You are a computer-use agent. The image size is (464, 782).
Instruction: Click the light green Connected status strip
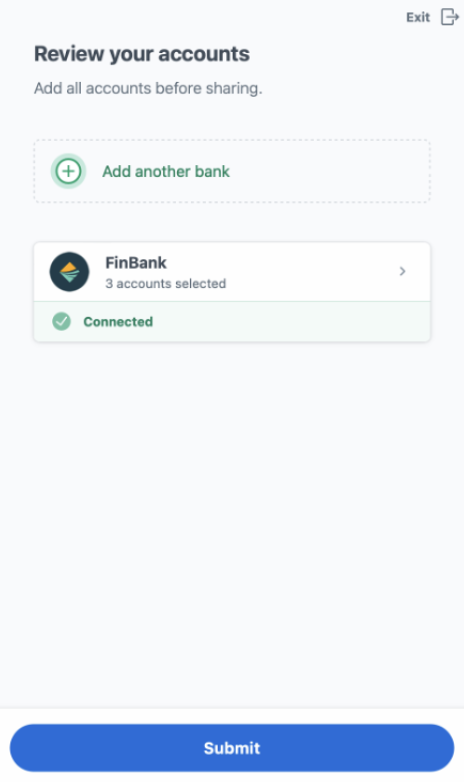[x=232, y=322]
